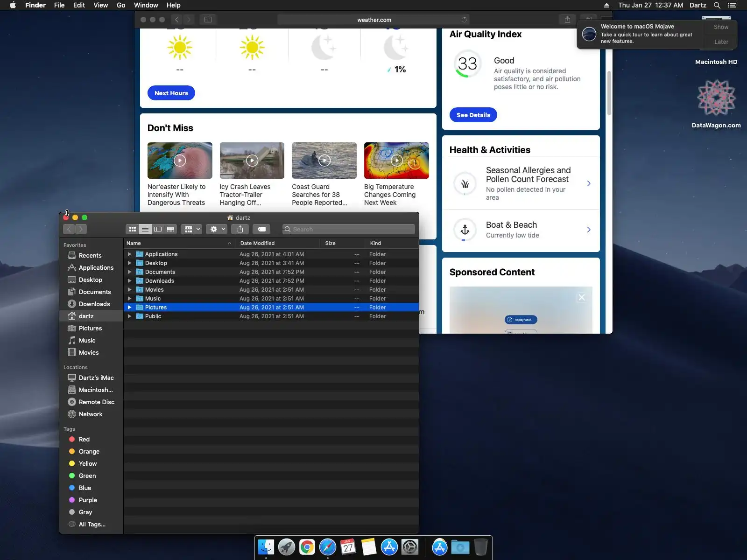Click the Safari address bar
The height and width of the screenshot is (560, 747).
pos(373,20)
